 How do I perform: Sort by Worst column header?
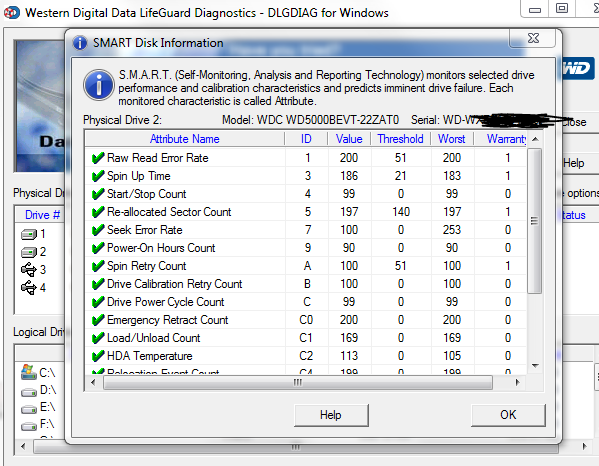pyautogui.click(x=452, y=139)
